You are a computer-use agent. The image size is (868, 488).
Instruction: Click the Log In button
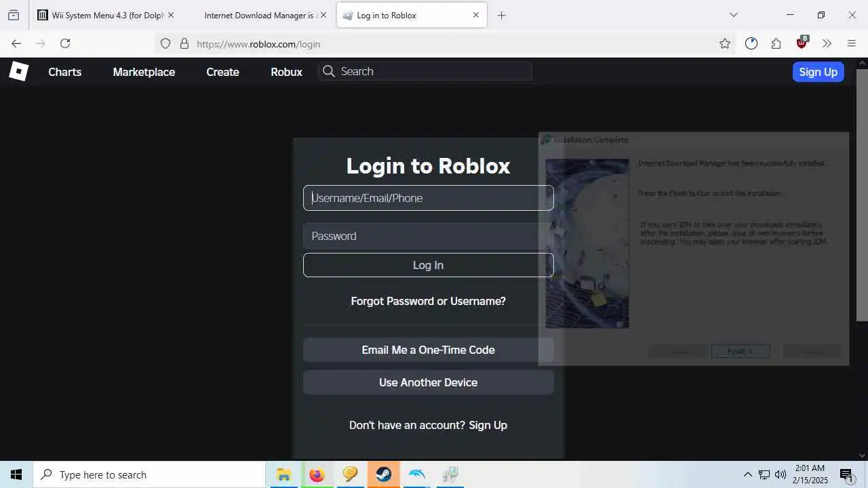pos(428,265)
